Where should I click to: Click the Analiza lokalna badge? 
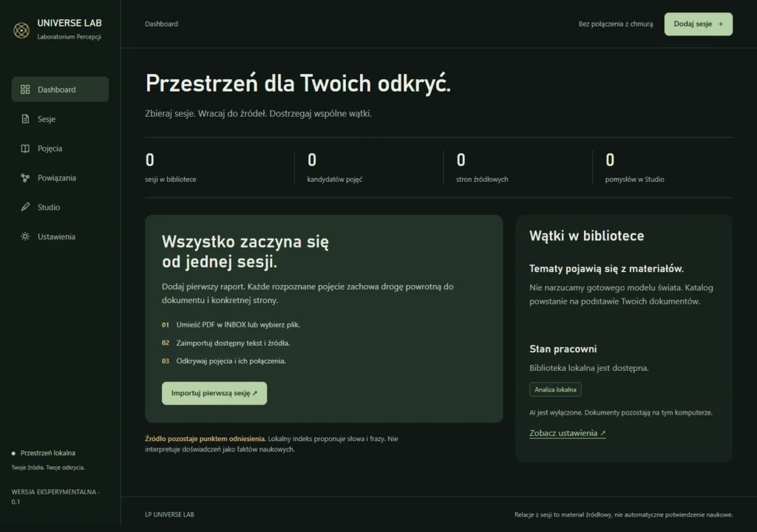555,389
